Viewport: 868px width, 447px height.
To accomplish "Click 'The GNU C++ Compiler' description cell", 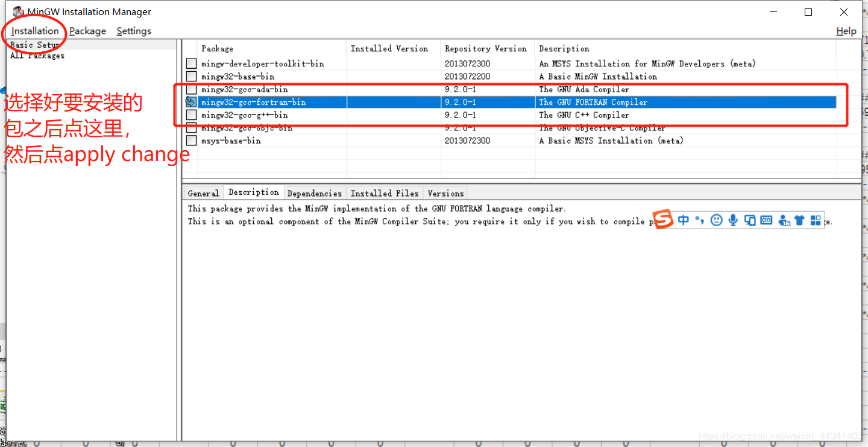I will (x=584, y=115).
